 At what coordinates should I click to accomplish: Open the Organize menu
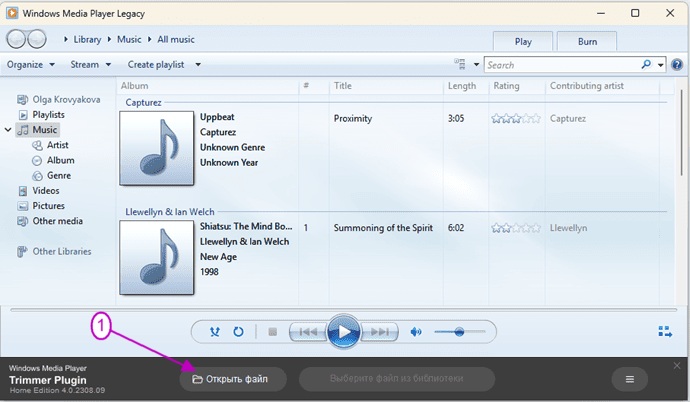(x=31, y=65)
